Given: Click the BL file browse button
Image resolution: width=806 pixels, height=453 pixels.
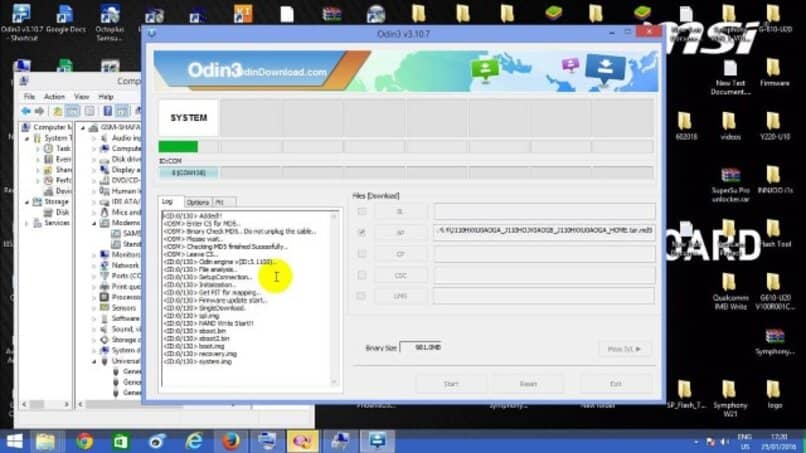Looking at the screenshot, I should point(400,211).
